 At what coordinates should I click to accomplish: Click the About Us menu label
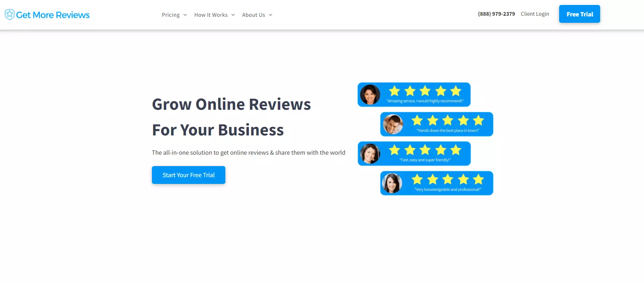254,15
